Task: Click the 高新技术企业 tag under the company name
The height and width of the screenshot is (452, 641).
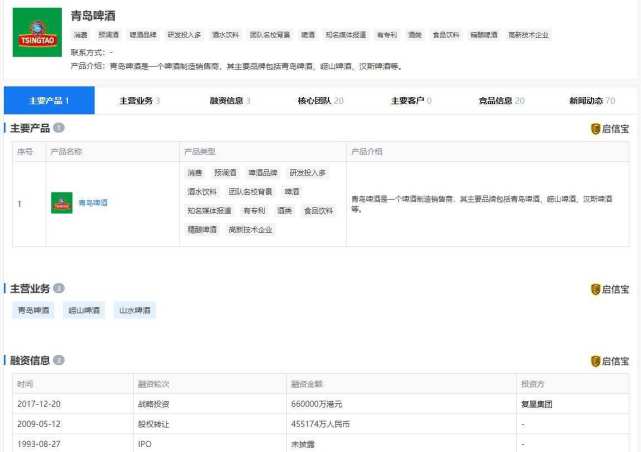Action: coord(528,35)
